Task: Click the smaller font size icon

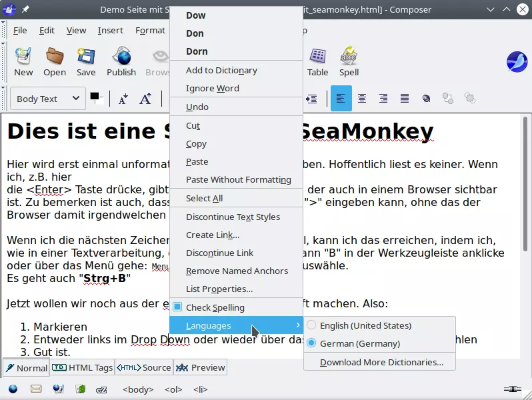Action: 123,99
